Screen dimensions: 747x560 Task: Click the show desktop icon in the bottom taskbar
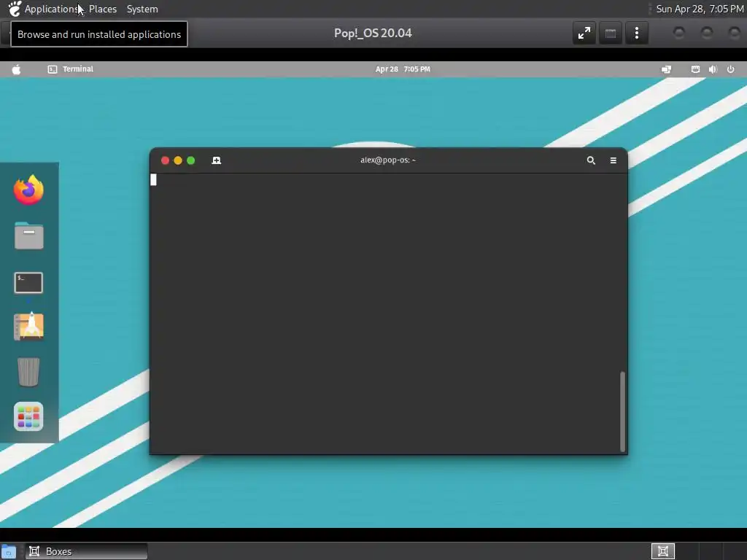coord(9,552)
